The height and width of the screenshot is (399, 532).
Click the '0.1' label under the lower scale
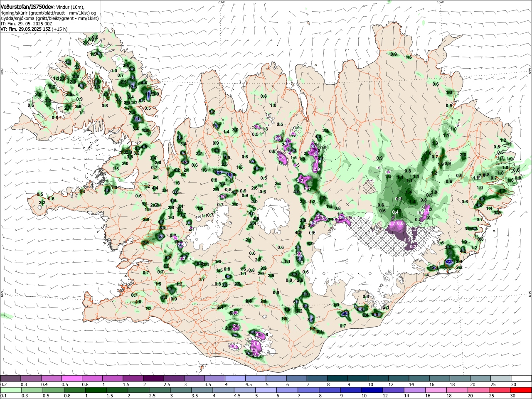(3, 396)
